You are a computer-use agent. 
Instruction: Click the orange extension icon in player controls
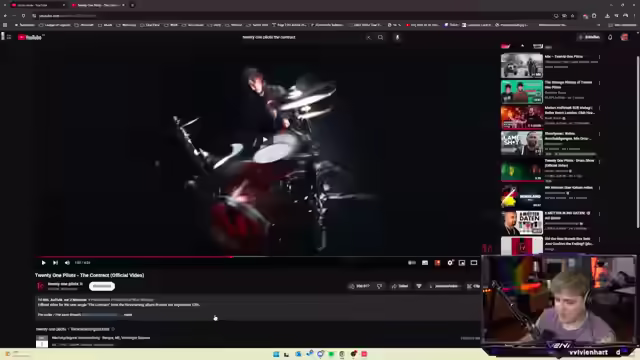point(437,263)
